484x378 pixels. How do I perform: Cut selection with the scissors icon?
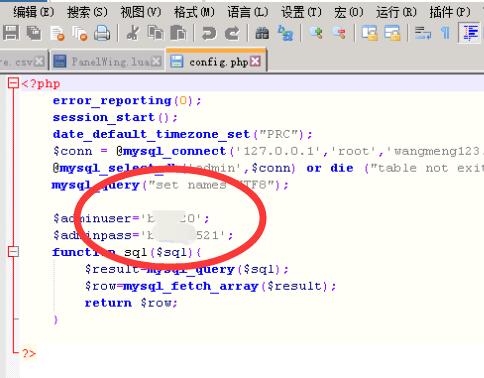[133, 33]
